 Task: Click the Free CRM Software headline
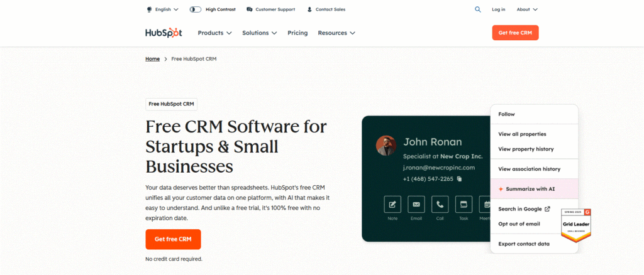pos(236,147)
